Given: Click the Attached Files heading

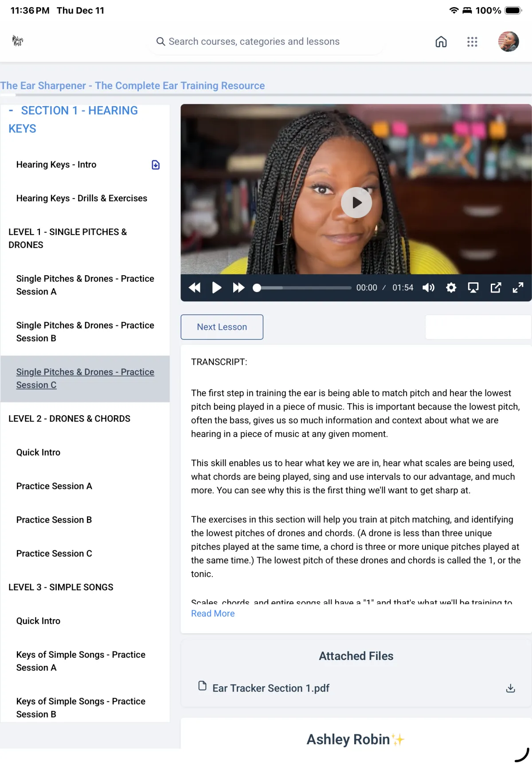Looking at the screenshot, I should [356, 656].
